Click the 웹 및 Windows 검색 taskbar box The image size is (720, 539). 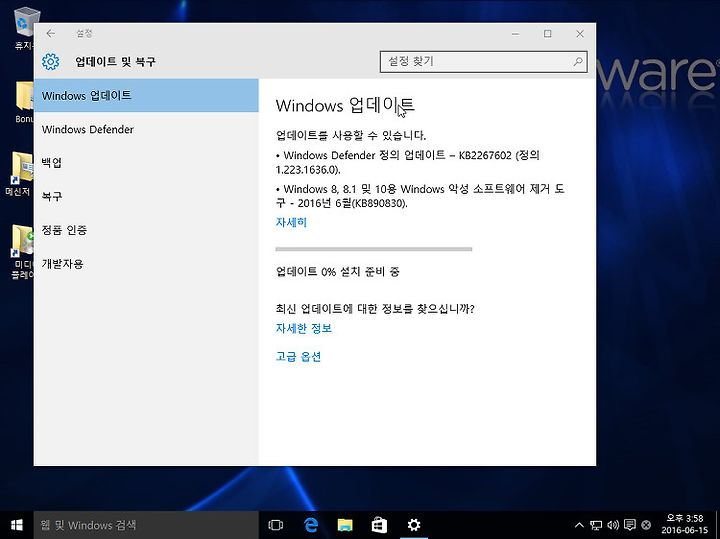(146, 525)
